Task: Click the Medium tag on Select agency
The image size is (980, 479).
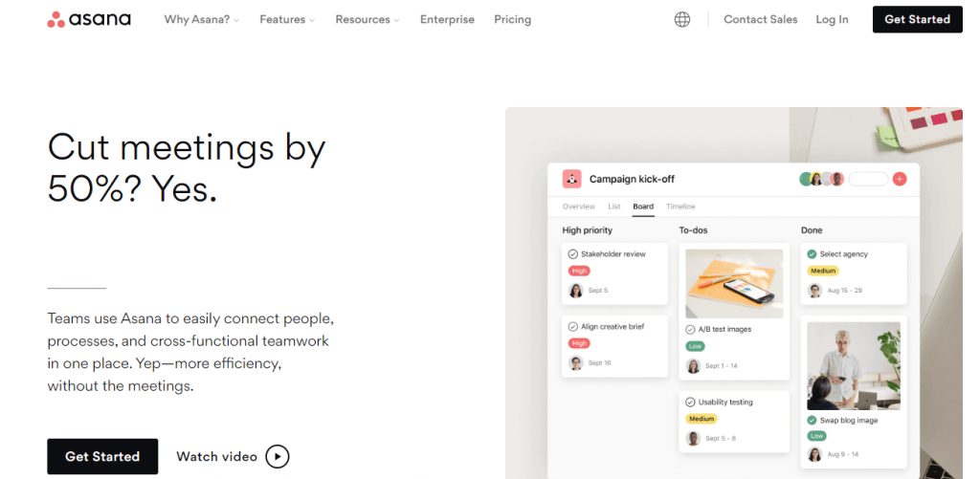Action: click(x=822, y=271)
